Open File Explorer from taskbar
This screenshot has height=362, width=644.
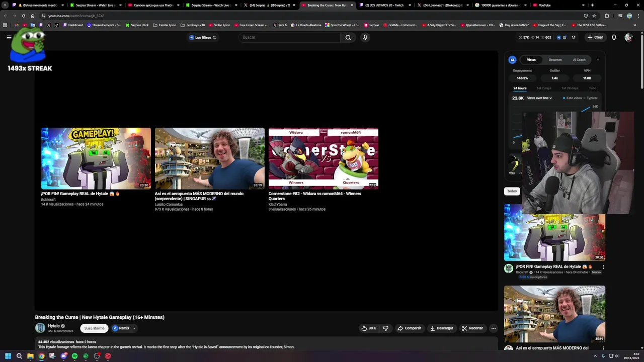click(30, 356)
